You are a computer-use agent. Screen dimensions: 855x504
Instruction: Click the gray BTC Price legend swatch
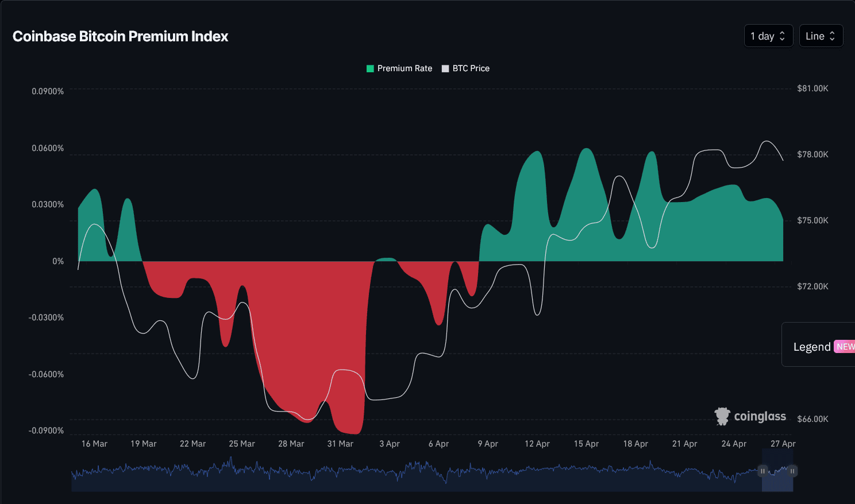[445, 68]
